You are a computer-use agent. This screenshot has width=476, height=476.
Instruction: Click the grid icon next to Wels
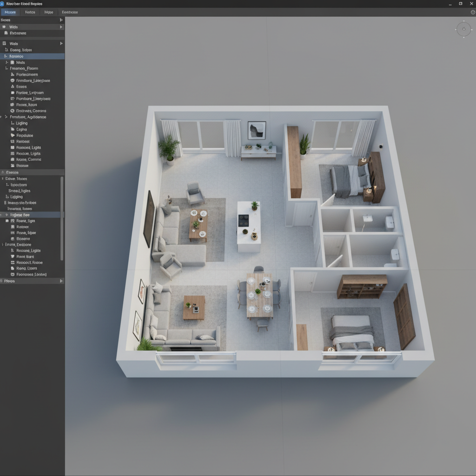pyautogui.click(x=4, y=43)
